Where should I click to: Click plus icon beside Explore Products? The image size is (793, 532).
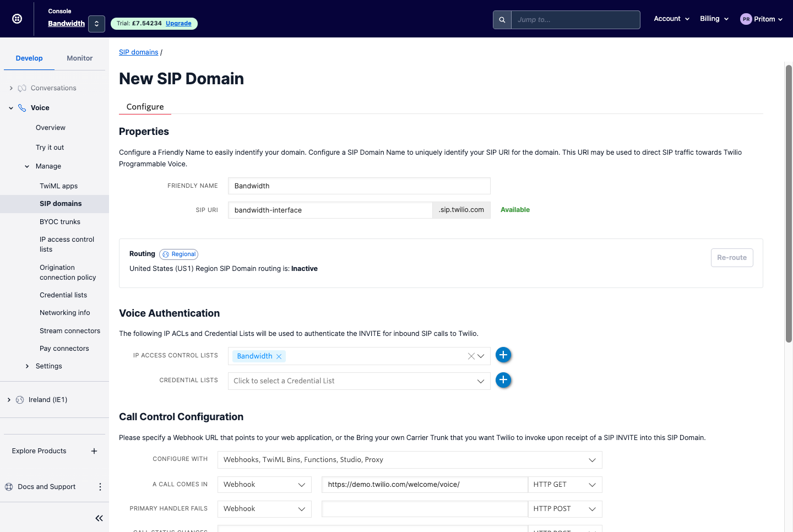pyautogui.click(x=94, y=451)
